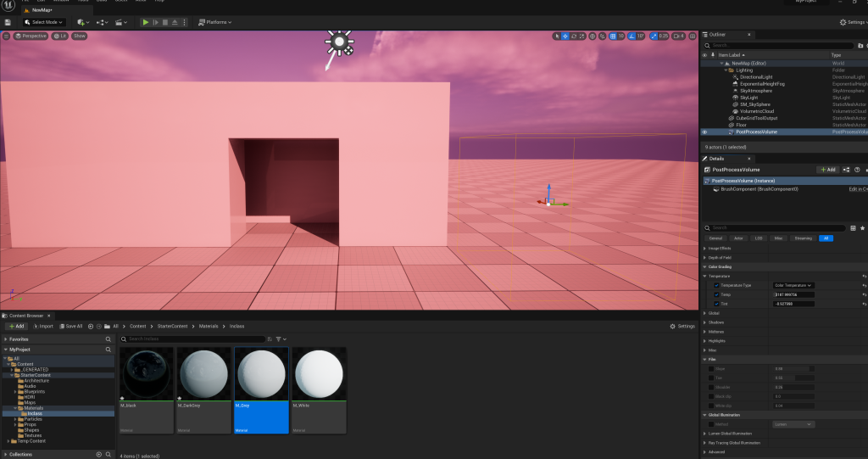Open the viewport hamburger options menu

[x=6, y=36]
